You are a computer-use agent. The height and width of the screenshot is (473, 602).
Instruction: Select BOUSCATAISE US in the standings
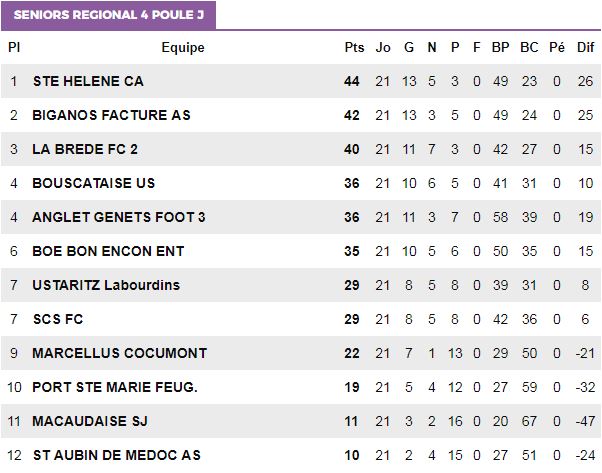94,183
